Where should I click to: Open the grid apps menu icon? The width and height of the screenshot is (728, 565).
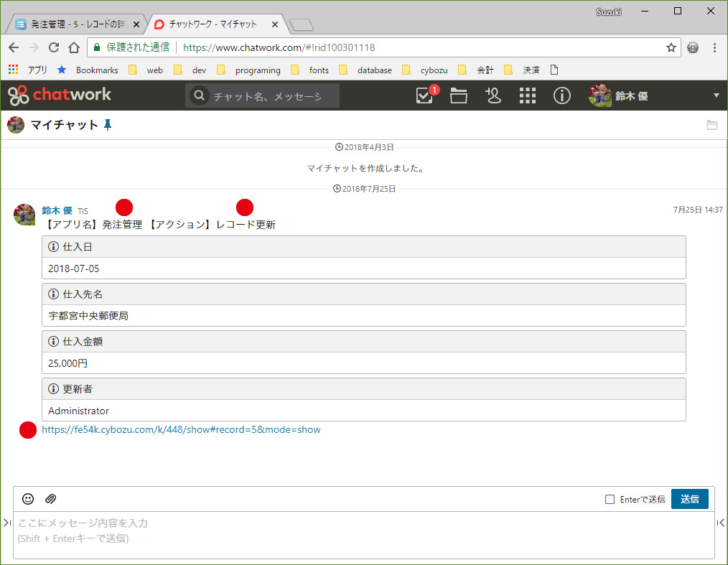[x=528, y=95]
